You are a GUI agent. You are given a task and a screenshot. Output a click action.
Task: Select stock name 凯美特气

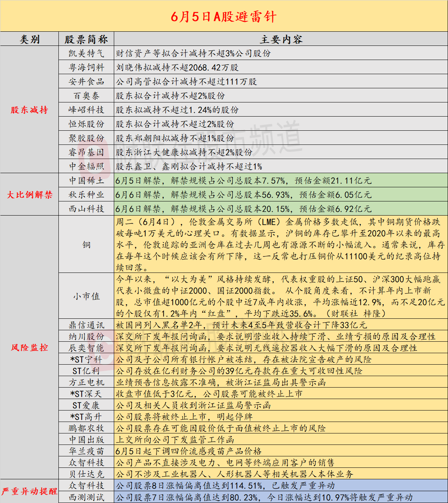[86, 54]
